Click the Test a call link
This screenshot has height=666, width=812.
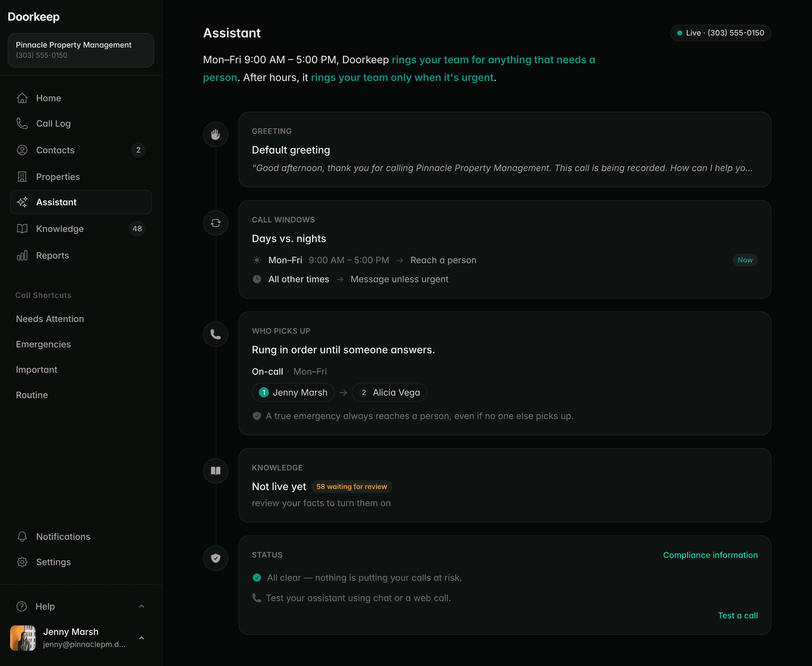738,616
